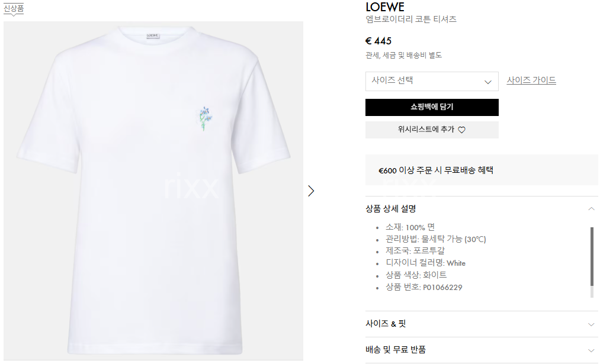Click the €600 free shipping banner
Screen dimensions: 600x364
click(482, 170)
